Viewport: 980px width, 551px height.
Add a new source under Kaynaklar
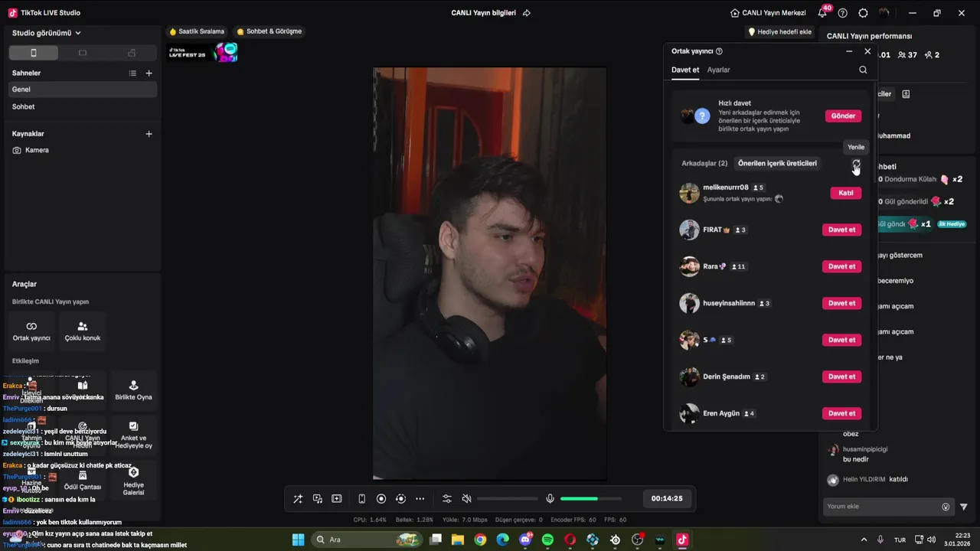point(149,134)
